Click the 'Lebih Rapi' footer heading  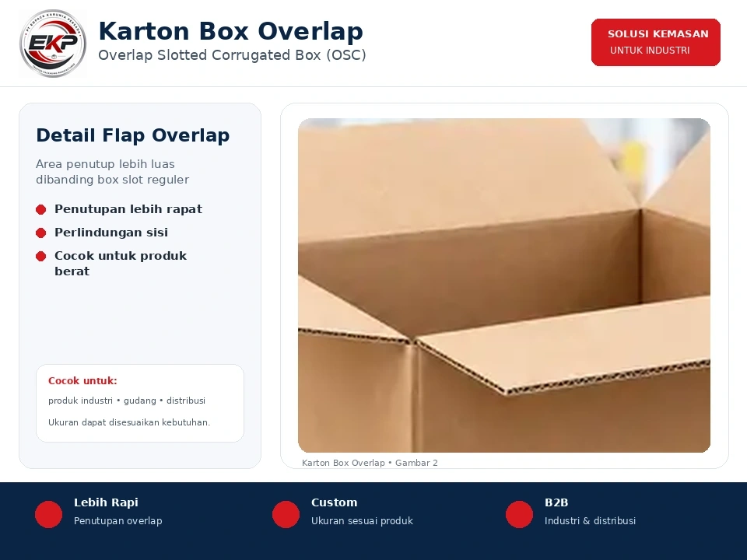(x=106, y=502)
